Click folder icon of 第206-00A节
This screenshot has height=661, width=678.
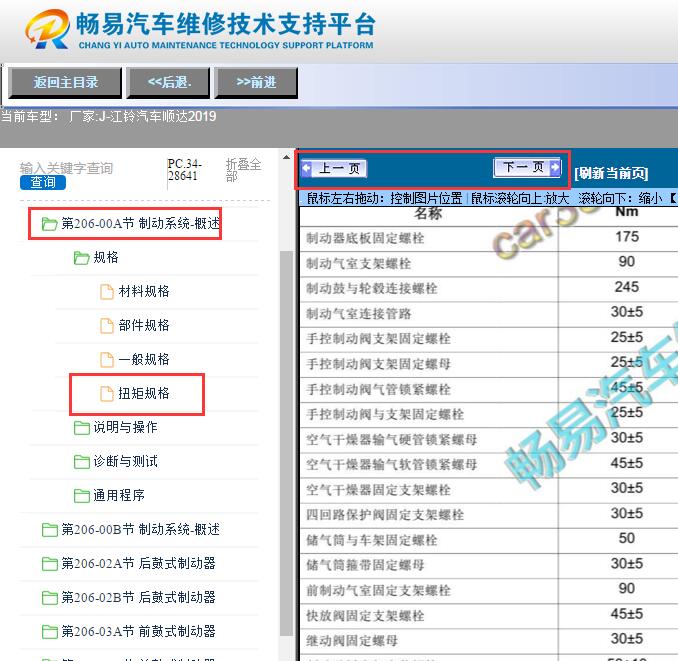(x=50, y=224)
